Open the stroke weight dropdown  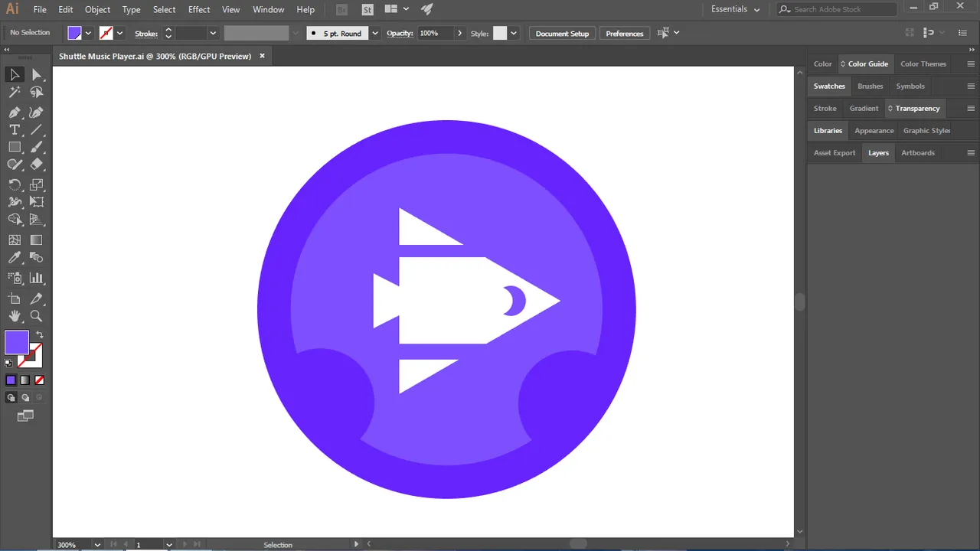(213, 33)
